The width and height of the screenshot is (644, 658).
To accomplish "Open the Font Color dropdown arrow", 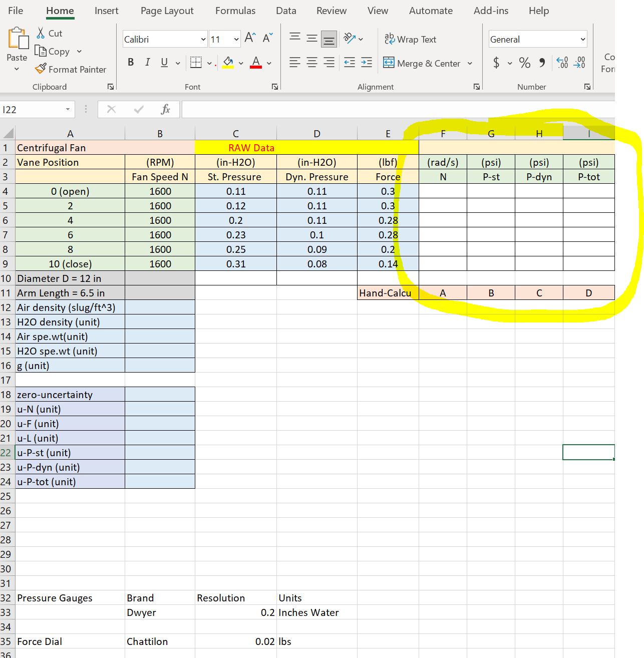I will 268,63.
